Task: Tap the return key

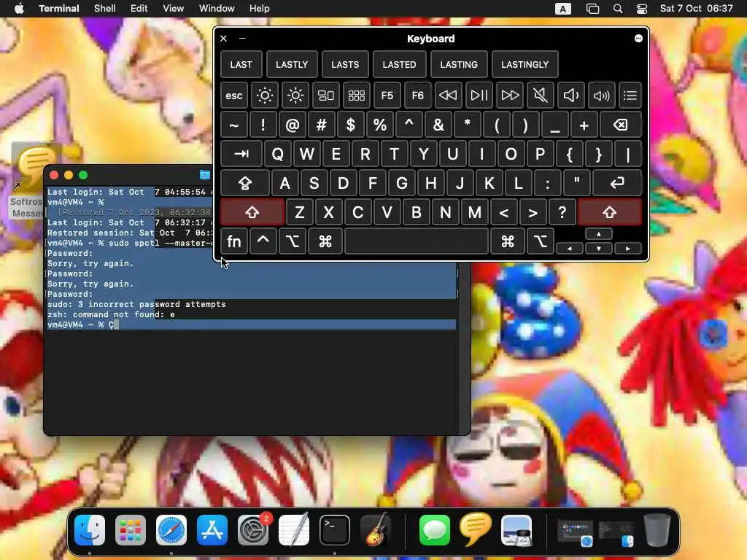Action: click(x=617, y=183)
